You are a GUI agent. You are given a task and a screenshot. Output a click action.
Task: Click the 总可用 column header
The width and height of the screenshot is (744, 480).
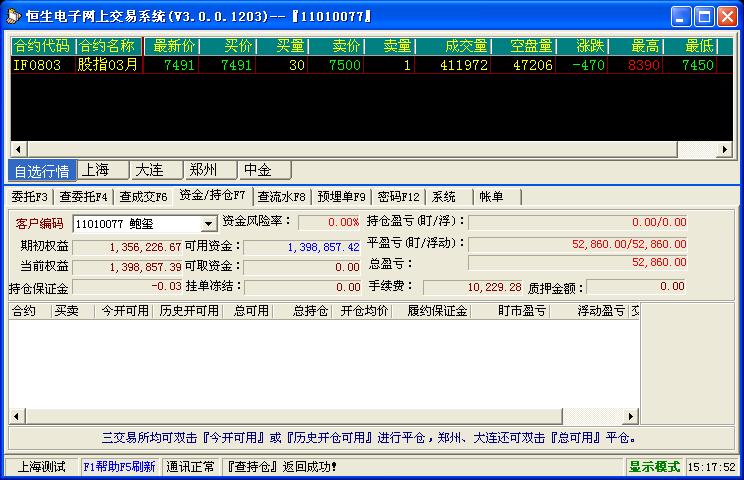click(248, 311)
